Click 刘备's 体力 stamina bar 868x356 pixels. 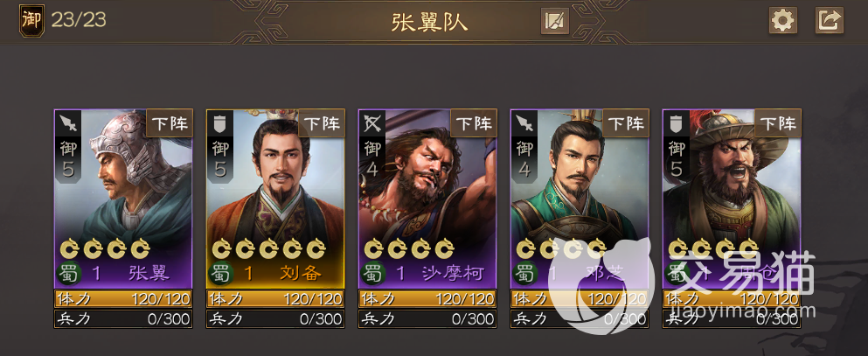[275, 299]
